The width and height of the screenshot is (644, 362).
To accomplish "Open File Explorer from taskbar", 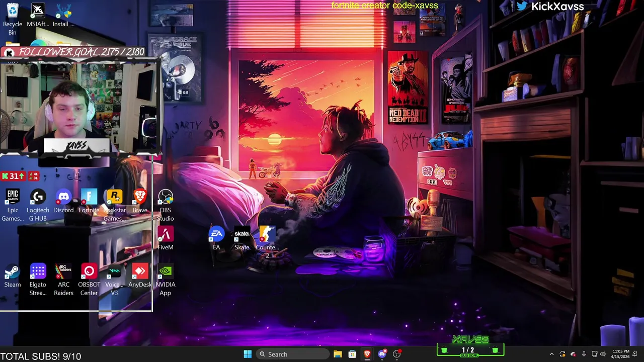I will pos(338,354).
